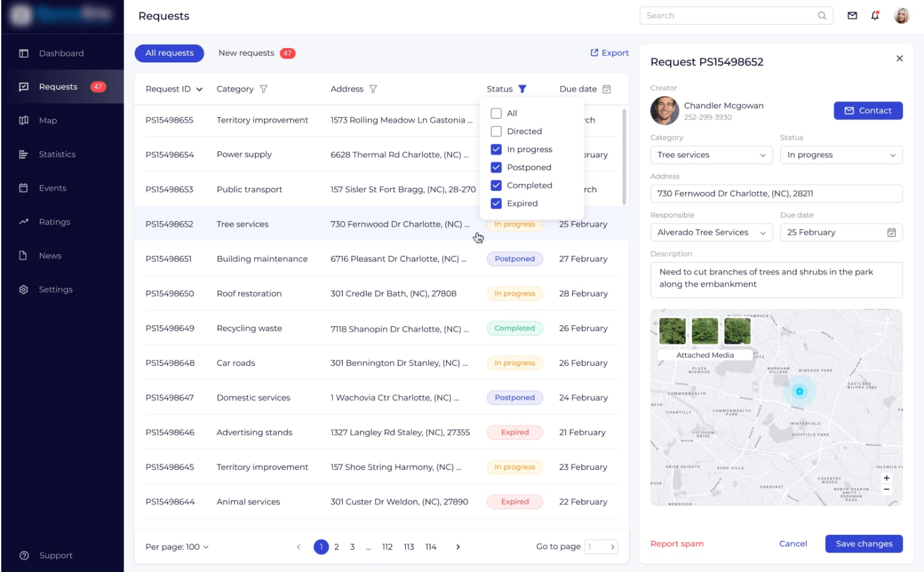The image size is (924, 572).
Task: Go to next page arrow in pagination
Action: click(x=458, y=547)
